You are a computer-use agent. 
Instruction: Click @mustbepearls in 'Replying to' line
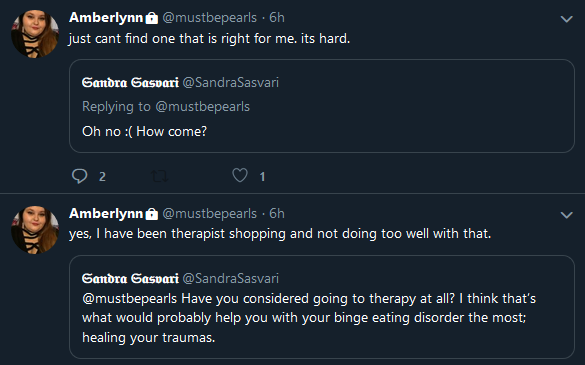coord(203,107)
